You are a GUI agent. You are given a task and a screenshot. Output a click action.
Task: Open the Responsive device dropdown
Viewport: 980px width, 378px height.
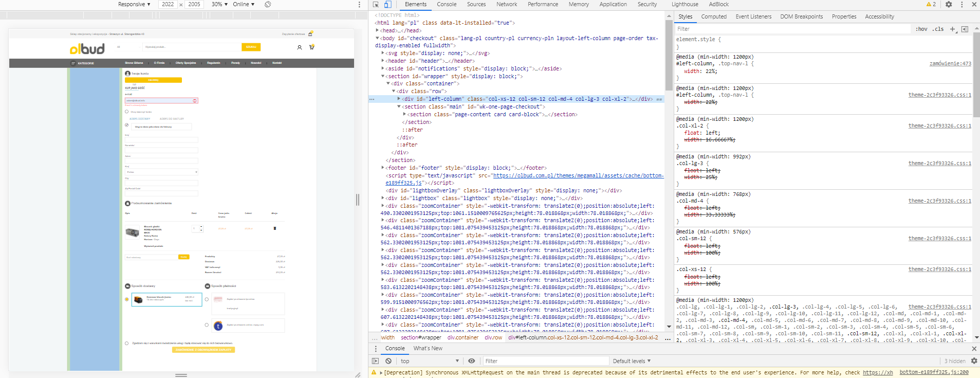pyautogui.click(x=134, y=4)
